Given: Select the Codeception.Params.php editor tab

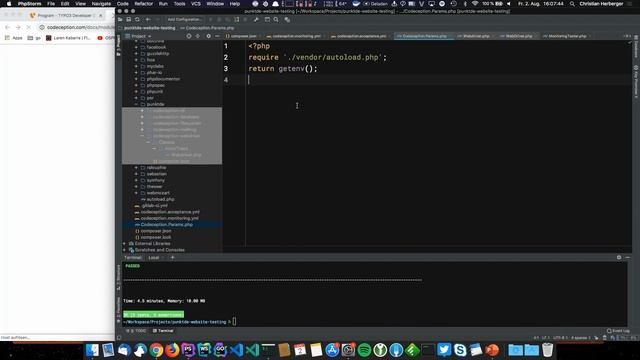Looking at the screenshot, I should 424,36.
